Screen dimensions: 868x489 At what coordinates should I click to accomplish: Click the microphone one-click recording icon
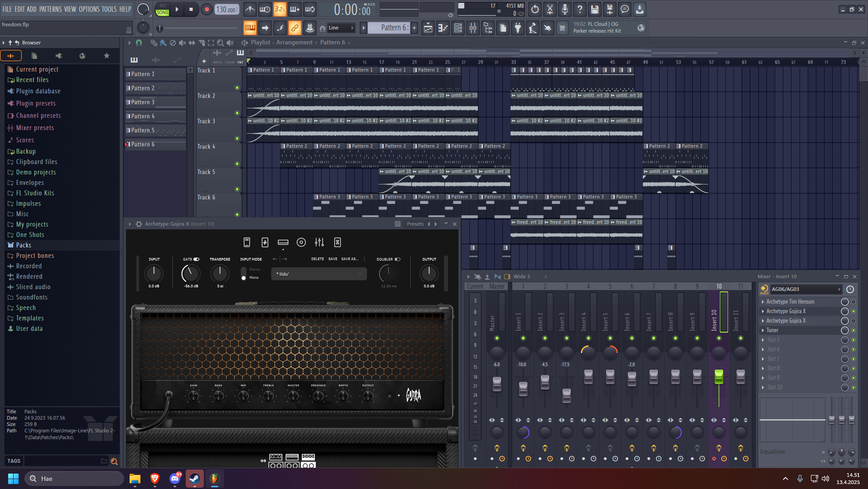(x=565, y=9)
